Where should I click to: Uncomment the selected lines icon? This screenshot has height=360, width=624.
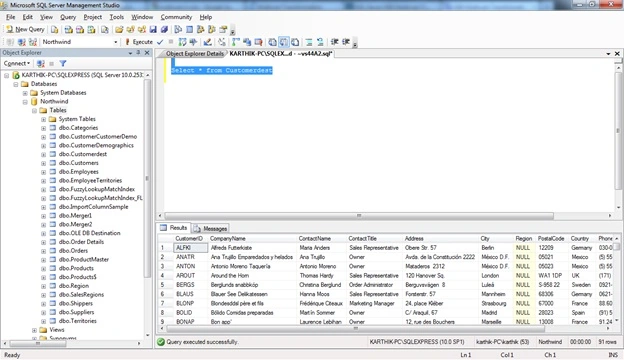pyautogui.click(x=320, y=42)
